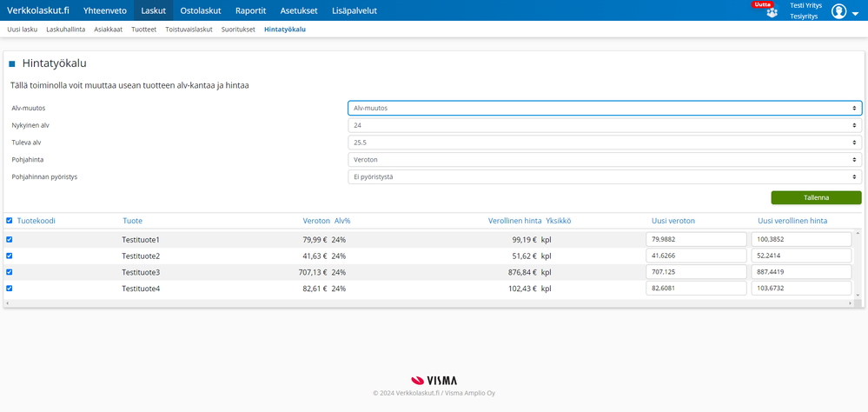Viewport: 868px width, 412px height.
Task: Open the Uusi lasku submenu item
Action: point(22,30)
